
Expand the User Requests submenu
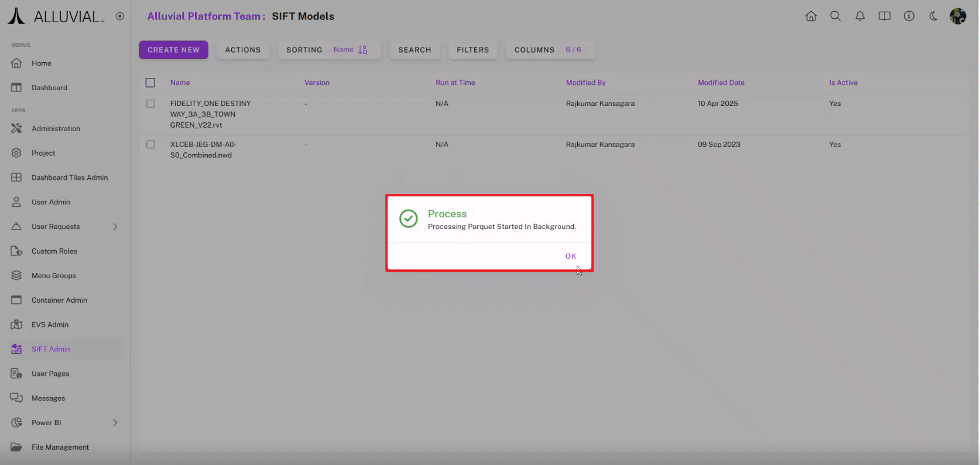[115, 227]
